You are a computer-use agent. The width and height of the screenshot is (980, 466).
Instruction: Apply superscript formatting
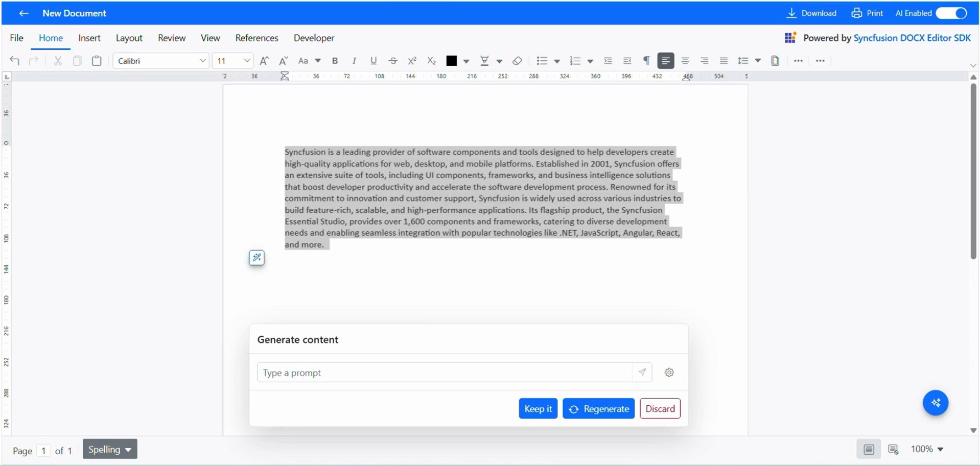tap(412, 61)
